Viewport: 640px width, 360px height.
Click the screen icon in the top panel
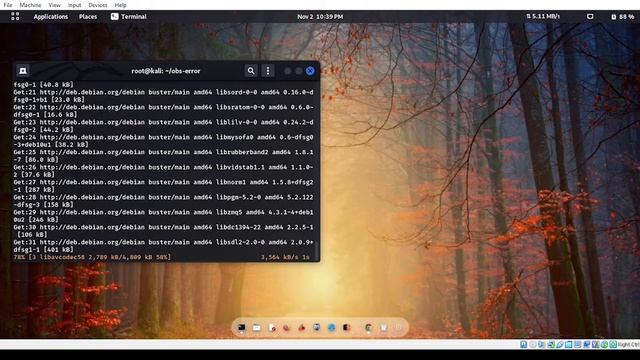590,17
